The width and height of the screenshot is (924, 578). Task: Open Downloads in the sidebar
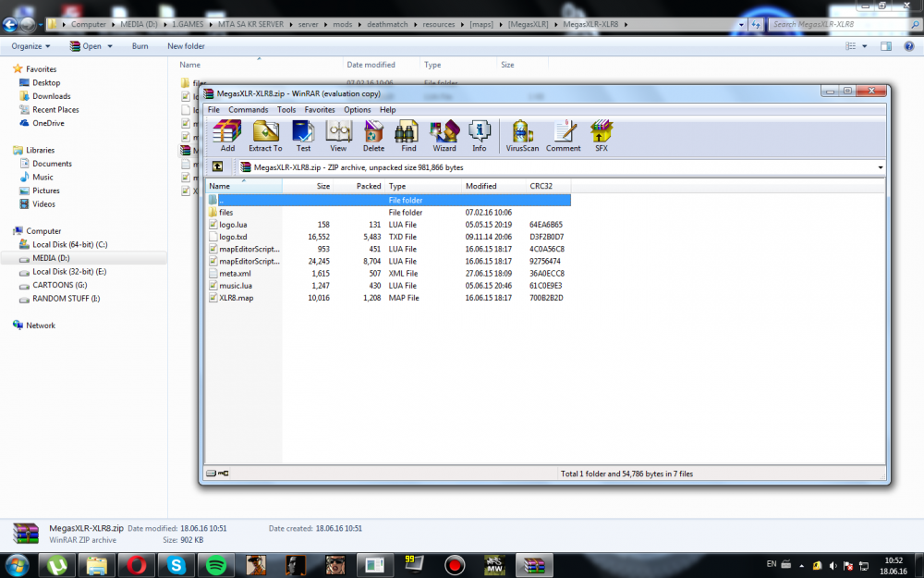pyautogui.click(x=51, y=96)
